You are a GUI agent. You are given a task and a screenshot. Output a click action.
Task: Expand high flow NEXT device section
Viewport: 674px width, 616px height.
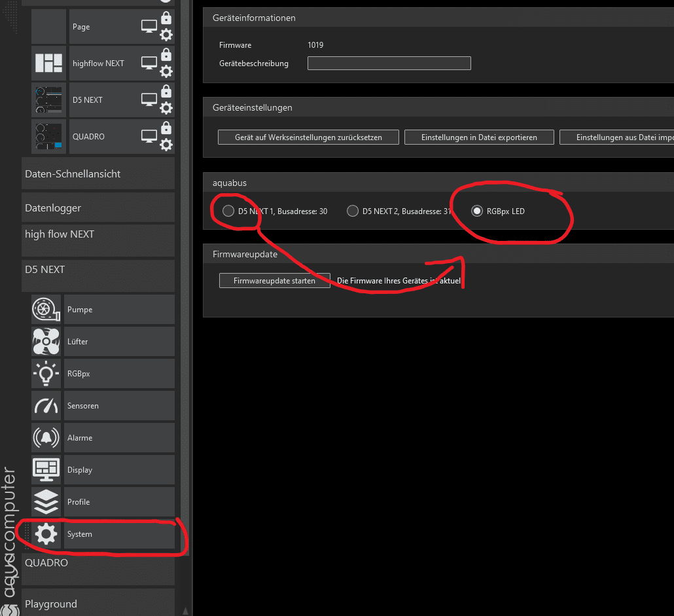pos(98,240)
